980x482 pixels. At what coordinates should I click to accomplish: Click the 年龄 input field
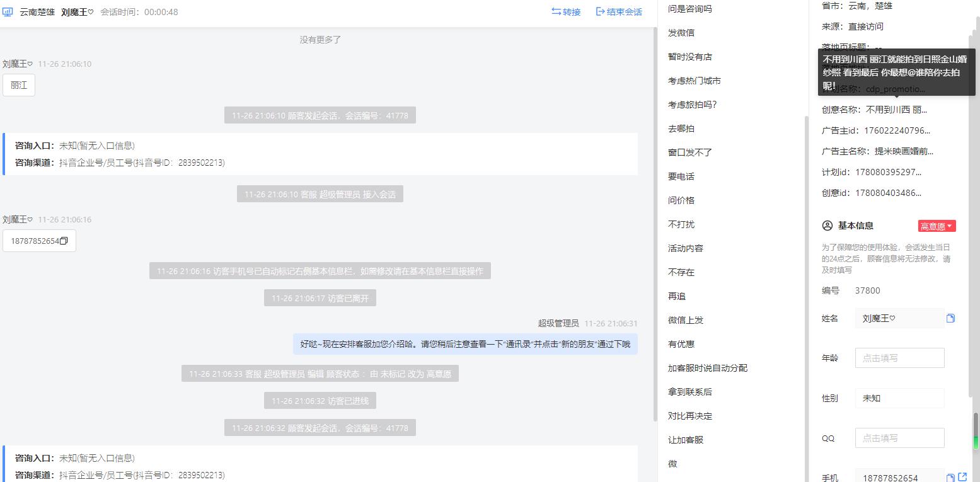[899, 358]
